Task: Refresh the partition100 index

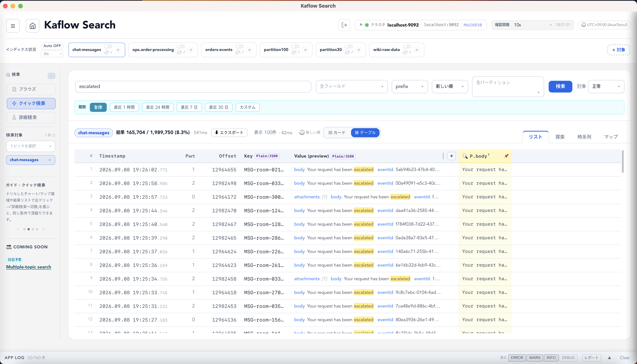Action: pyautogui.click(x=294, y=52)
